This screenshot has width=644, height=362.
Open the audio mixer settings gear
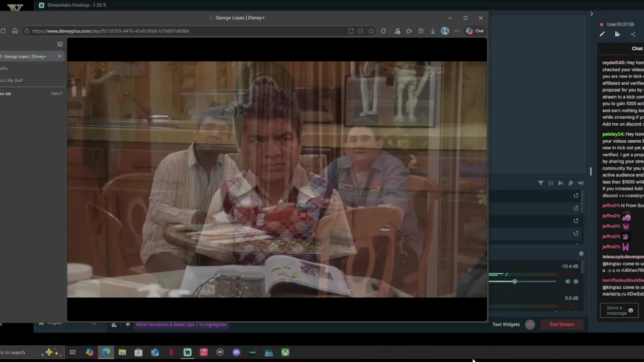581,254
